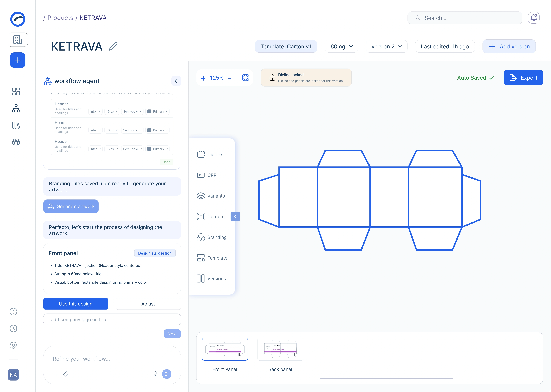Click the microphone voice input icon
Viewport: 551px width, 392px height.
tap(156, 374)
